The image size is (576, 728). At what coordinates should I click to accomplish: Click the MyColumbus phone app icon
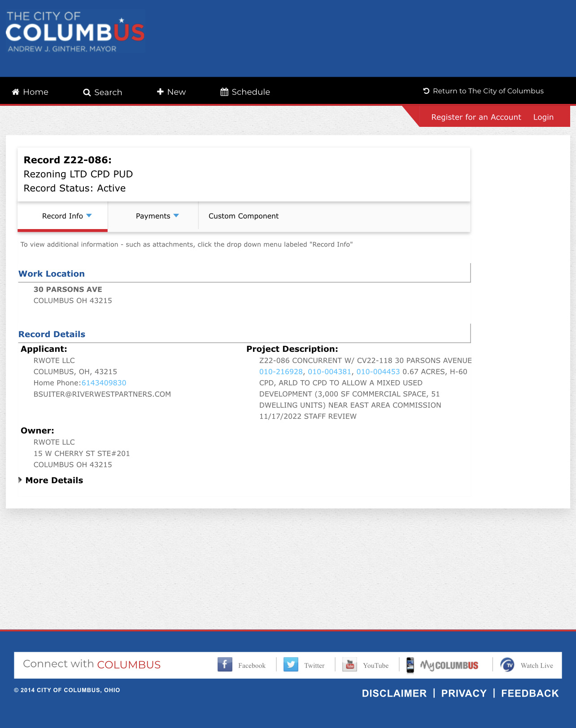coord(410,665)
